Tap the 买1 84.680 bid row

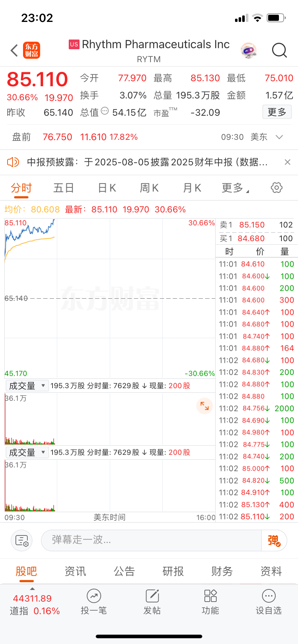[256, 238]
